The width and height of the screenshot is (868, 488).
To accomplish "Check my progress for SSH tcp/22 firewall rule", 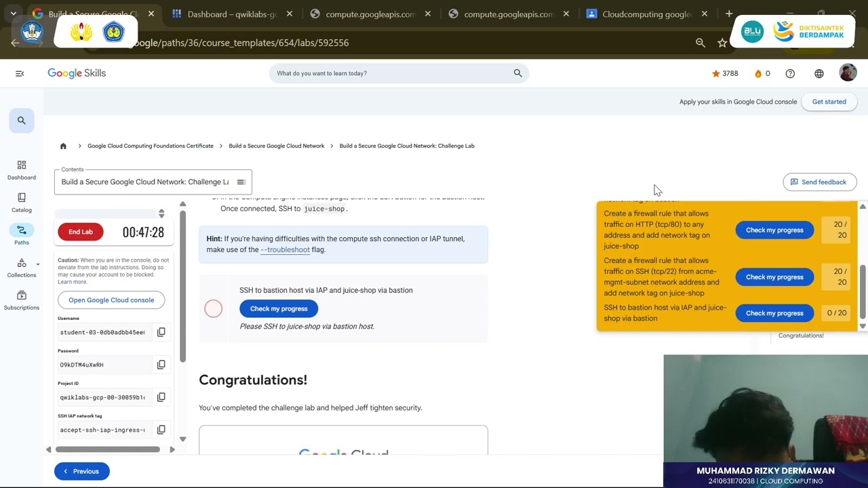I will pos(774,277).
